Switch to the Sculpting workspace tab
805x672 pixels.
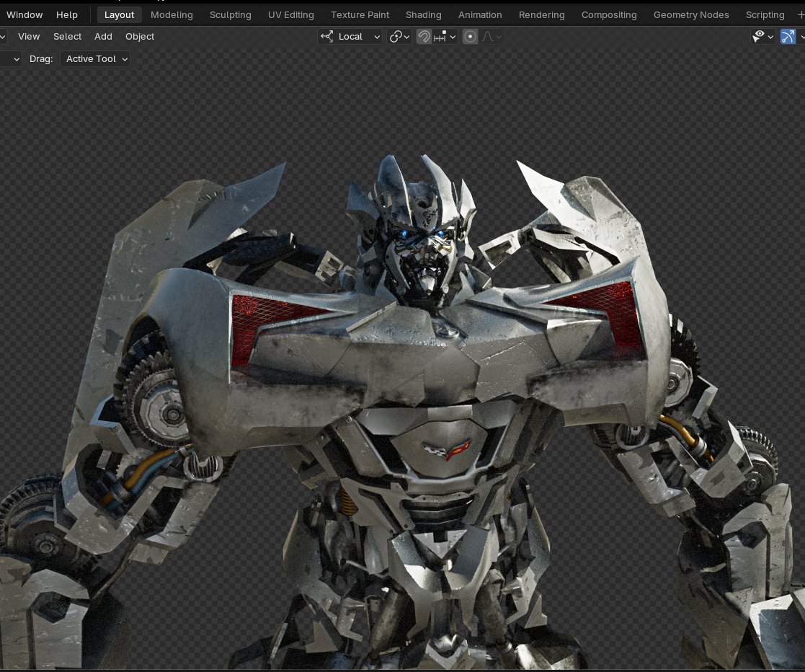point(231,15)
